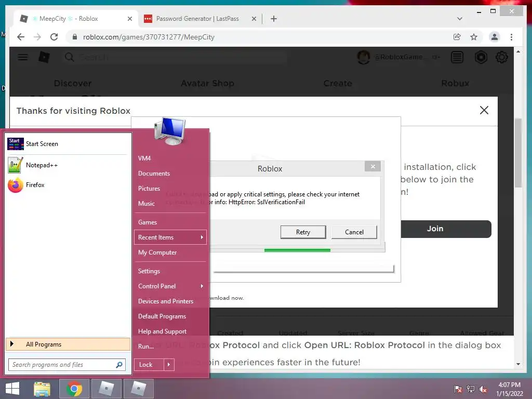The height and width of the screenshot is (399, 532).
Task: Open Create in Roblox navigation
Action: 338,83
